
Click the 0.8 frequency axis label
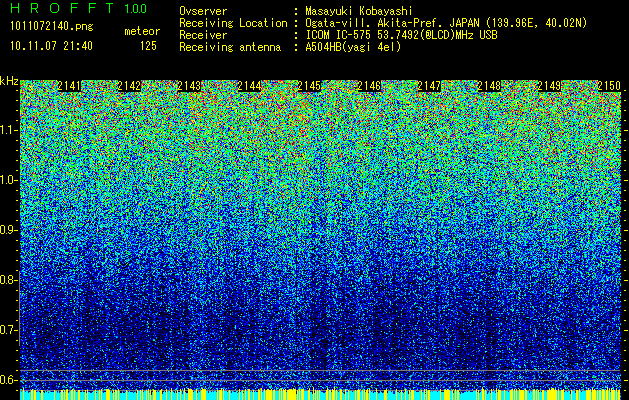[8, 280]
